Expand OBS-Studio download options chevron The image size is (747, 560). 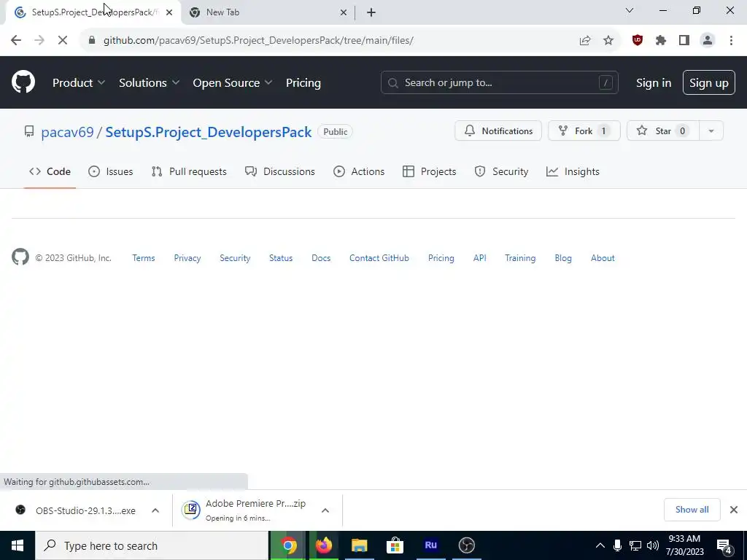pyautogui.click(x=155, y=510)
